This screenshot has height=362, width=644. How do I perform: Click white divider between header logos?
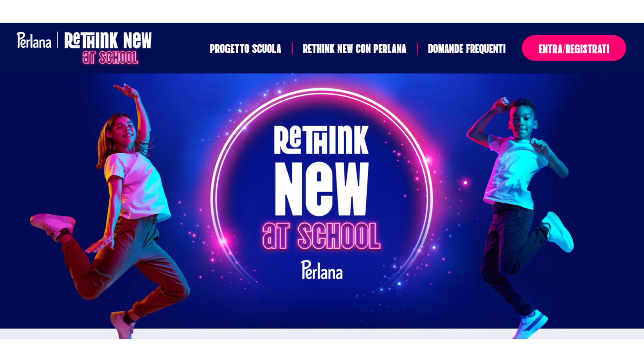[x=58, y=40]
